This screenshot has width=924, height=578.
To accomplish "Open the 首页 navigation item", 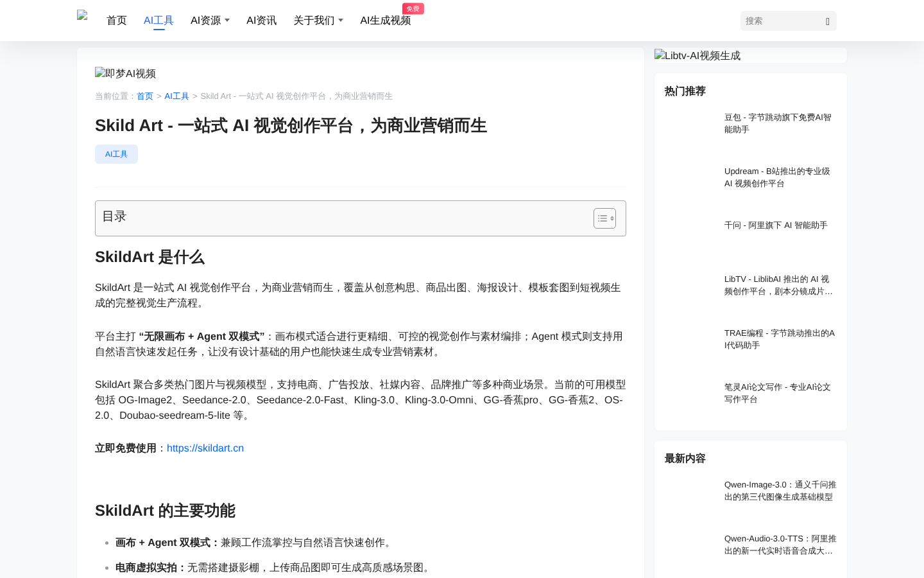I will click(x=117, y=21).
